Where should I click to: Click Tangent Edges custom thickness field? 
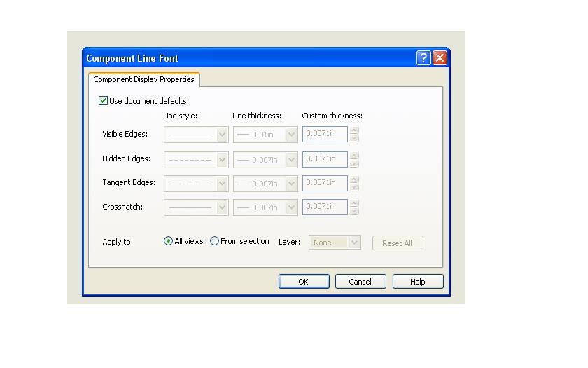click(x=325, y=183)
